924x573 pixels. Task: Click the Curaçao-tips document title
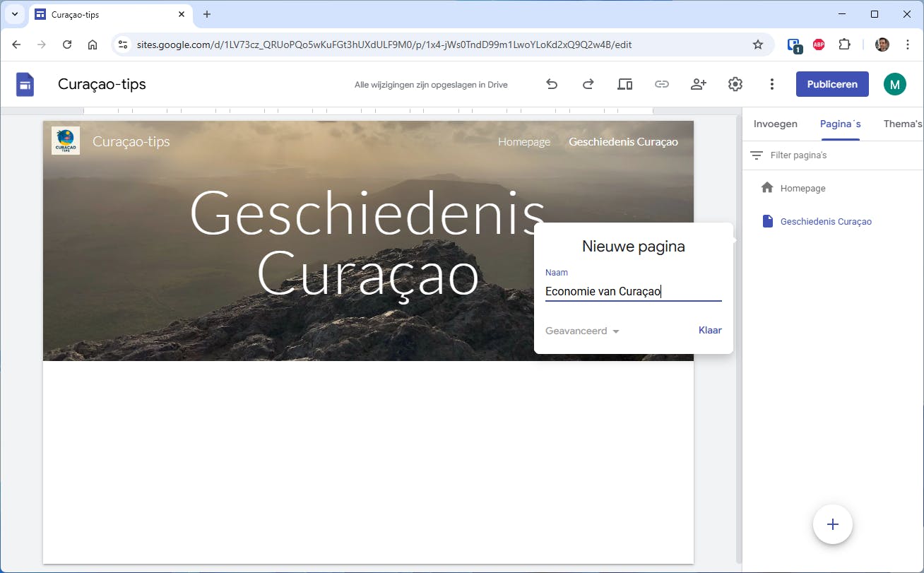tap(102, 84)
